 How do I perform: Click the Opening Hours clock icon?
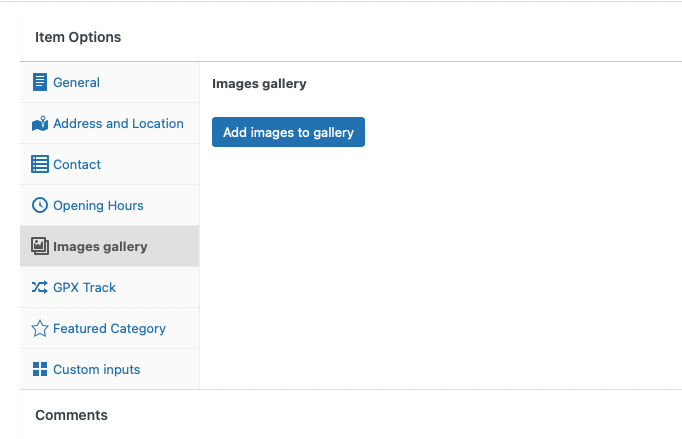40,205
